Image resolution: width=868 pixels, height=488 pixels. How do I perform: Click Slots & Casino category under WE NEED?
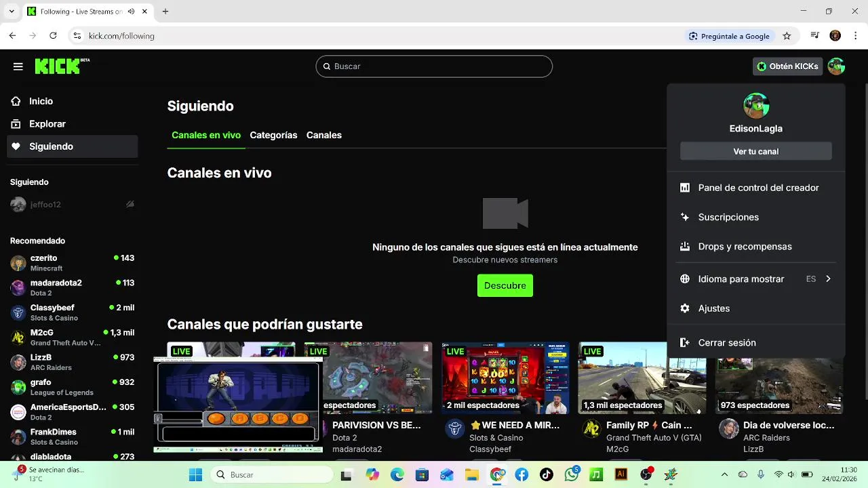pyautogui.click(x=496, y=438)
